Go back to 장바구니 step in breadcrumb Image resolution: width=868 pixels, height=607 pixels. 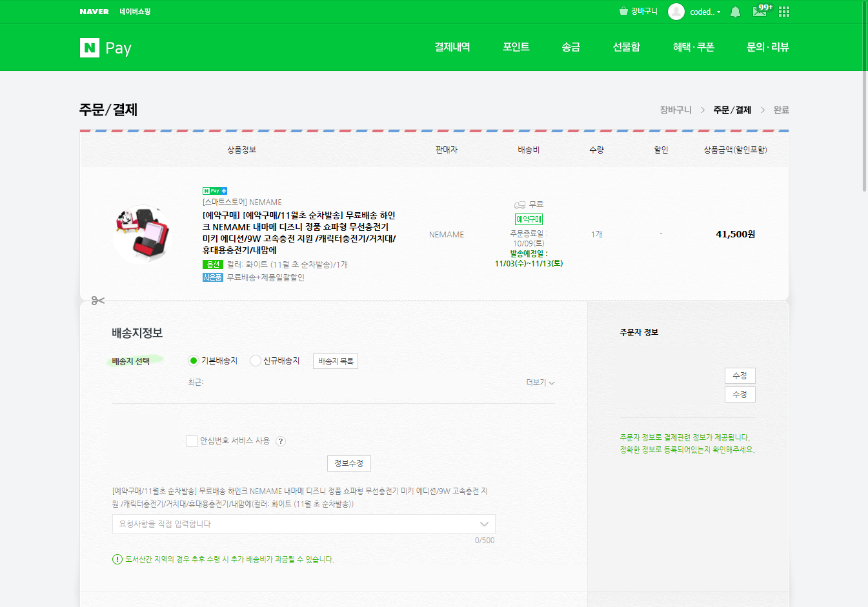click(676, 110)
